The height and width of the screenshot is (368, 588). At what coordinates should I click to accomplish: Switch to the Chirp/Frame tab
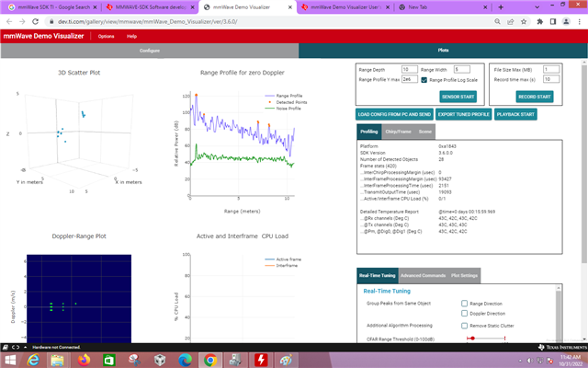tap(398, 132)
